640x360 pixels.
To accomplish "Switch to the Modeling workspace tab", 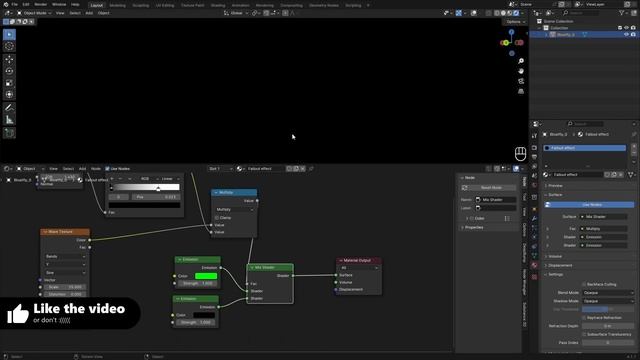I will 118,5.
